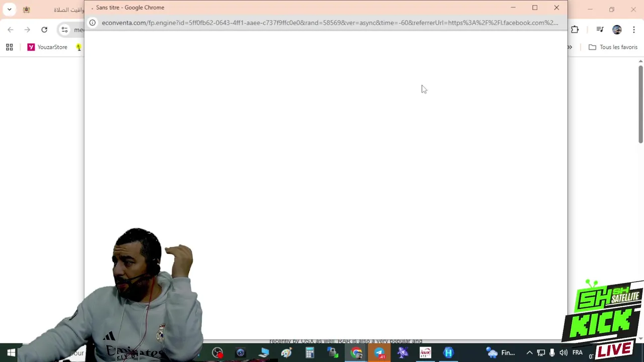Viewport: 644px width, 362px height.
Task: Select the econventa.com URL in the popup
Action: tap(330, 23)
